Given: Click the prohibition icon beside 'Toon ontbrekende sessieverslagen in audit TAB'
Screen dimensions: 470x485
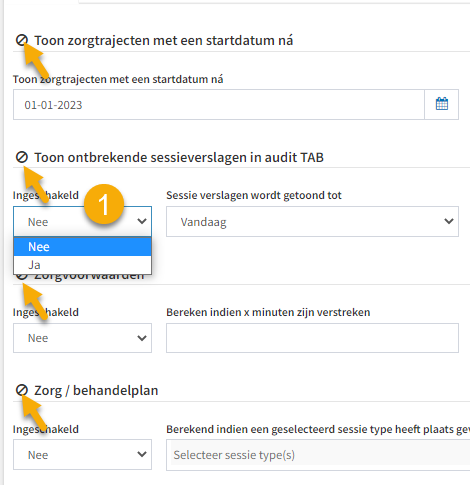Looking at the screenshot, I should tap(22, 157).
